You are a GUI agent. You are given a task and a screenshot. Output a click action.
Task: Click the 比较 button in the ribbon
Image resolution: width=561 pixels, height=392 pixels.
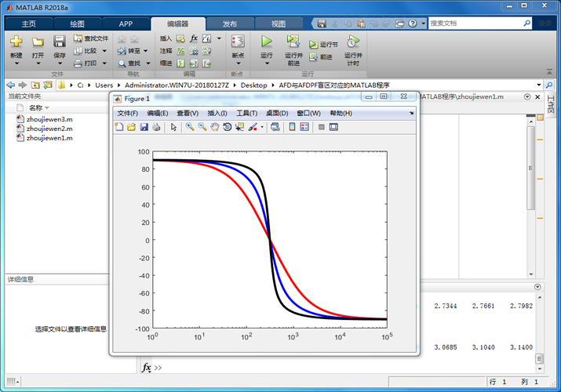[x=86, y=51]
